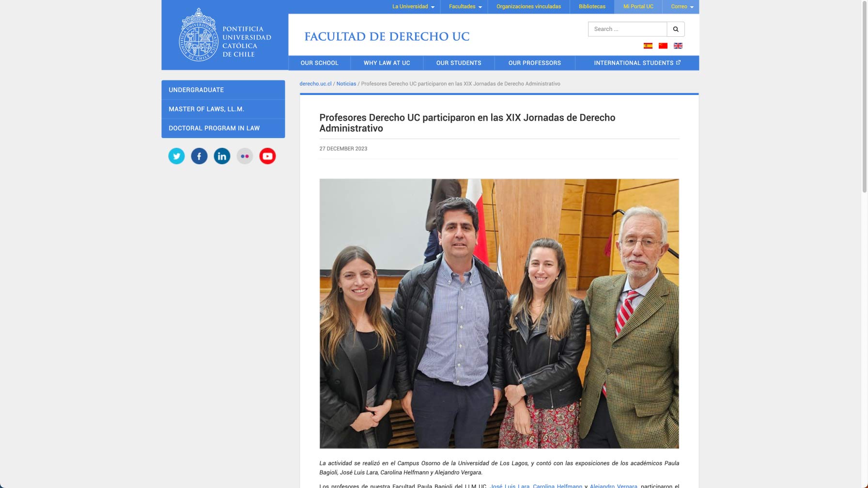Image resolution: width=868 pixels, height=488 pixels.
Task: Switch language with the UK flag
Action: (678, 46)
